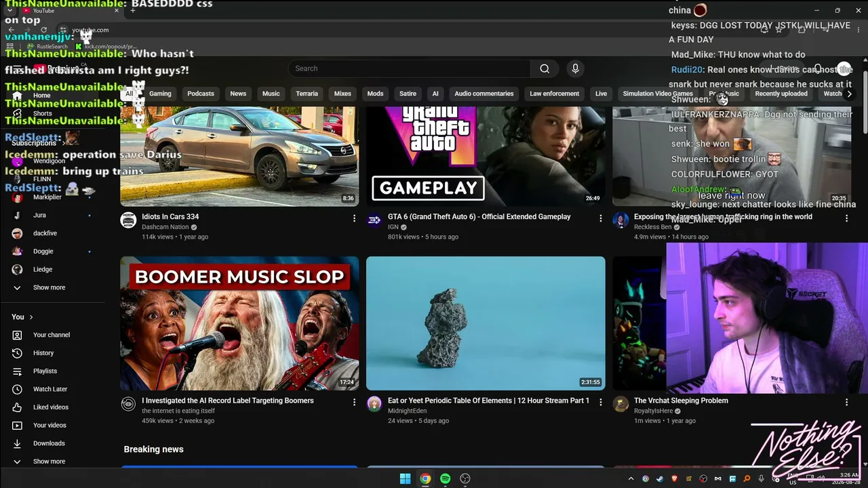The height and width of the screenshot is (488, 868).
Task: Show next filter chips with right arrow
Action: 849,94
